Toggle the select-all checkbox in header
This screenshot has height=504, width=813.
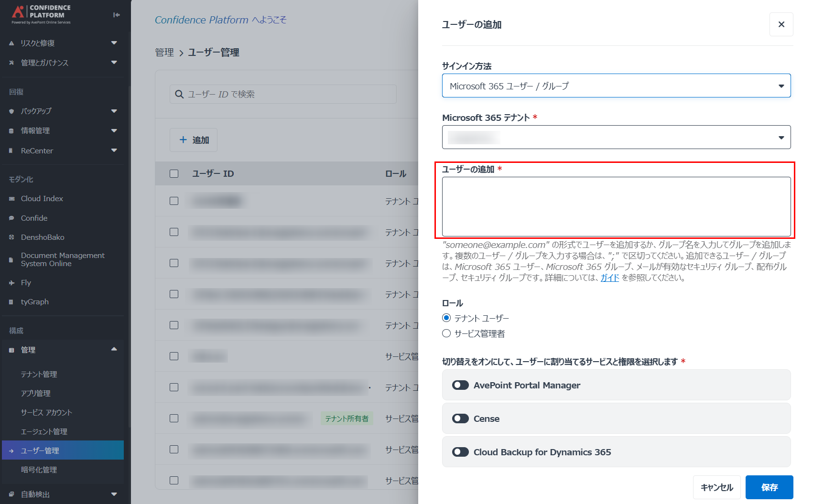click(x=174, y=173)
